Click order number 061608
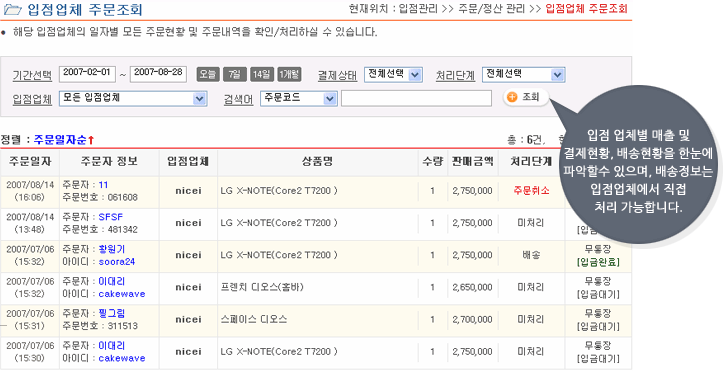The image size is (725, 371). [123, 198]
